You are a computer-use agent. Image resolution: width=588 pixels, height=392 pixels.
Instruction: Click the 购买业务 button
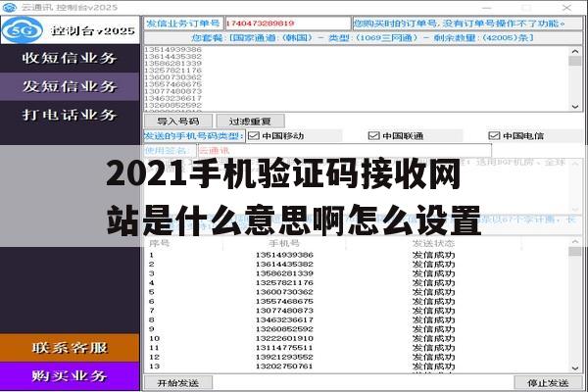click(x=70, y=376)
